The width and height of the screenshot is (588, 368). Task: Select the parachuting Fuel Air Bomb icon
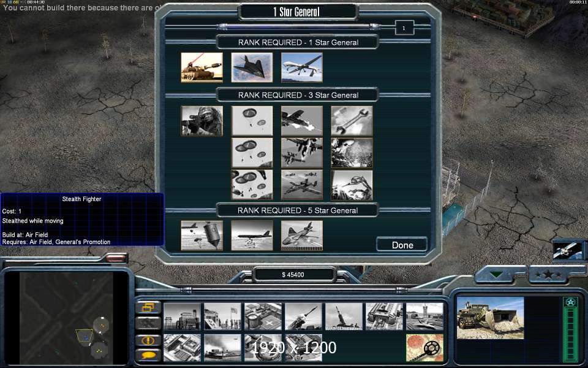202,236
